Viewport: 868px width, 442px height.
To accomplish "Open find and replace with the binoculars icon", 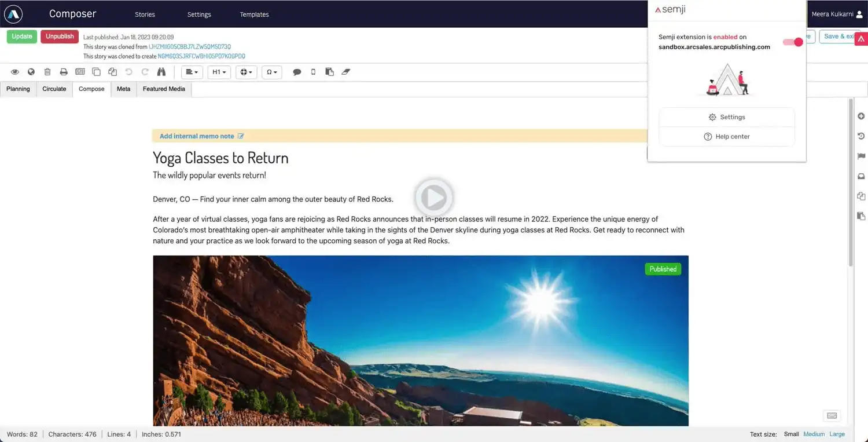I will point(161,72).
